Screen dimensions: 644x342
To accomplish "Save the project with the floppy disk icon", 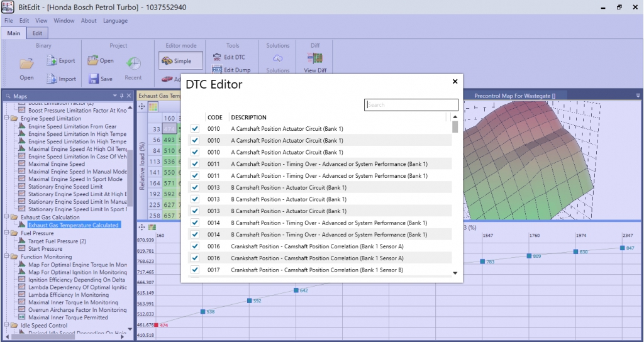I will (x=94, y=79).
